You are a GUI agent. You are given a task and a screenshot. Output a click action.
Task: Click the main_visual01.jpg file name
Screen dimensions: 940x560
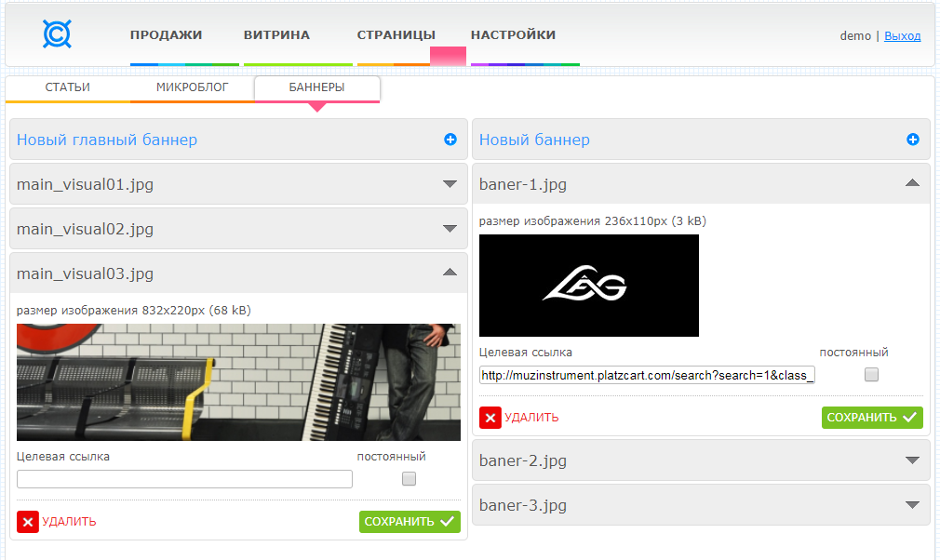pyautogui.click(x=85, y=184)
